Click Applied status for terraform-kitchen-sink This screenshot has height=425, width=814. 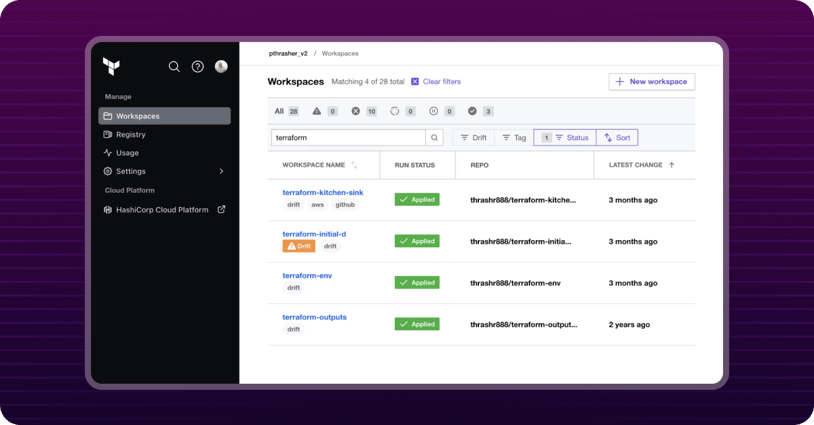417,200
